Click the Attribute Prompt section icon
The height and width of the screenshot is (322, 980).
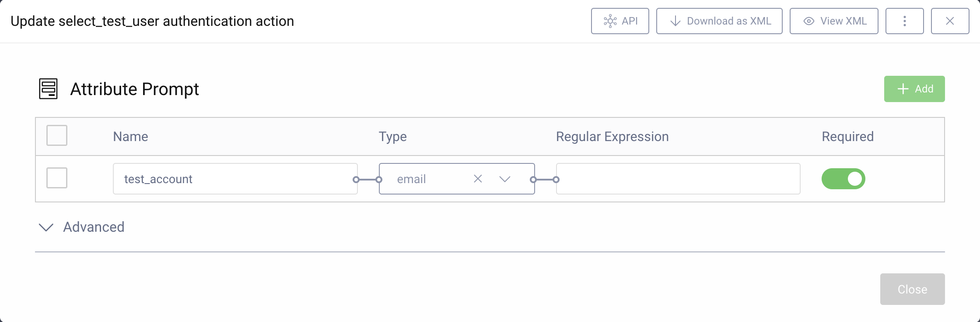[48, 88]
